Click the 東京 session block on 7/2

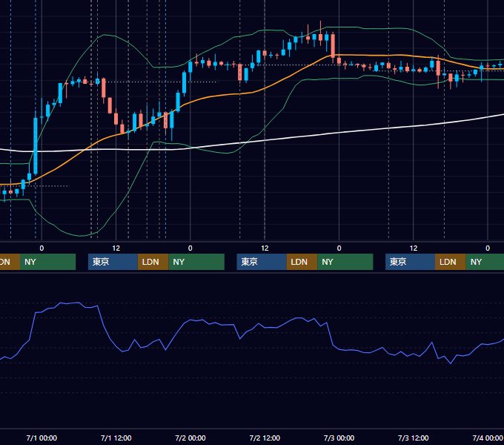click(x=262, y=262)
